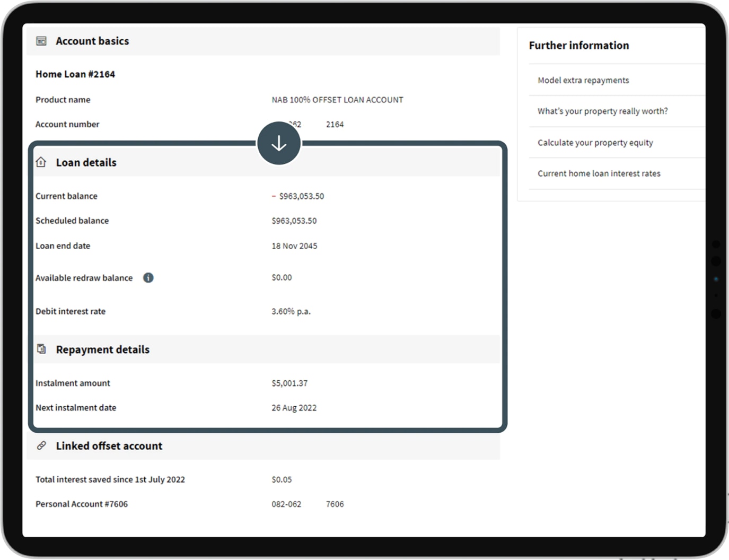Select Calculate your property equity
Image resolution: width=729 pixels, height=560 pixels.
pos(595,142)
